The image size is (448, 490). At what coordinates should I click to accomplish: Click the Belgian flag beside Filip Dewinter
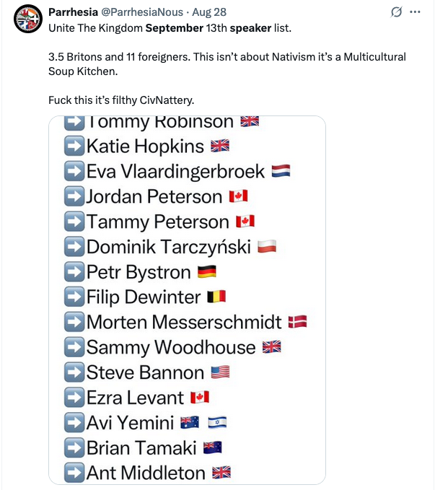point(216,297)
